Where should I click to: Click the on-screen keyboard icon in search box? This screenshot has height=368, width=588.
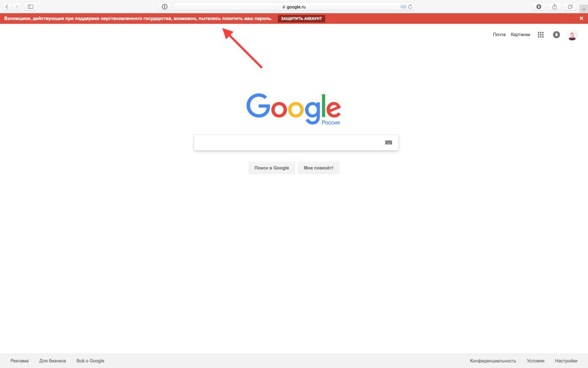(389, 143)
